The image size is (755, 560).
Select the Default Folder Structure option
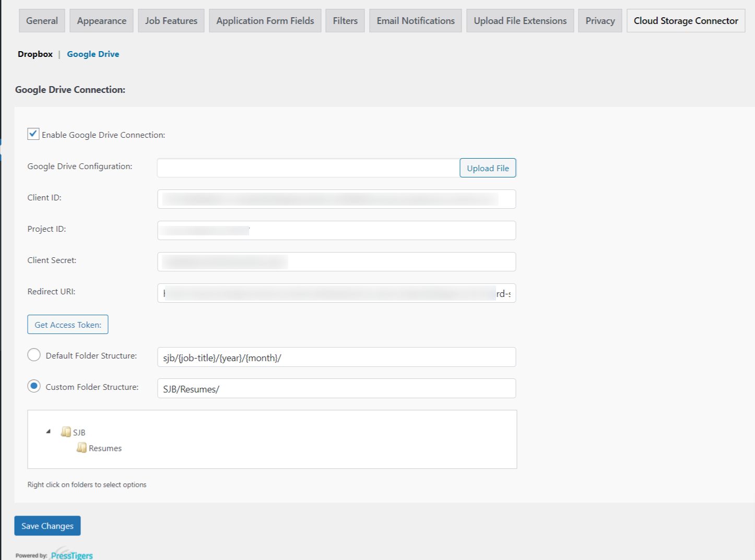[33, 354]
